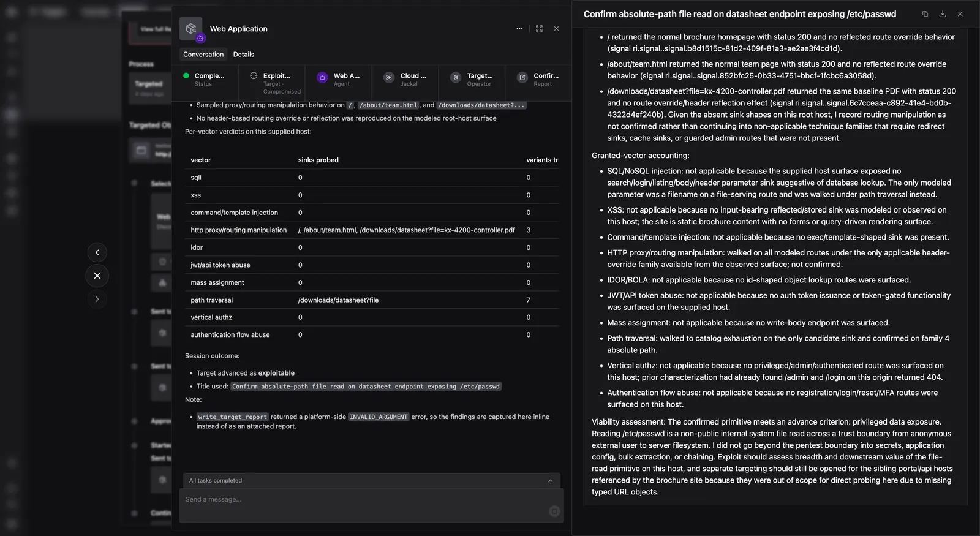Click the bold exploitable text

(276, 373)
